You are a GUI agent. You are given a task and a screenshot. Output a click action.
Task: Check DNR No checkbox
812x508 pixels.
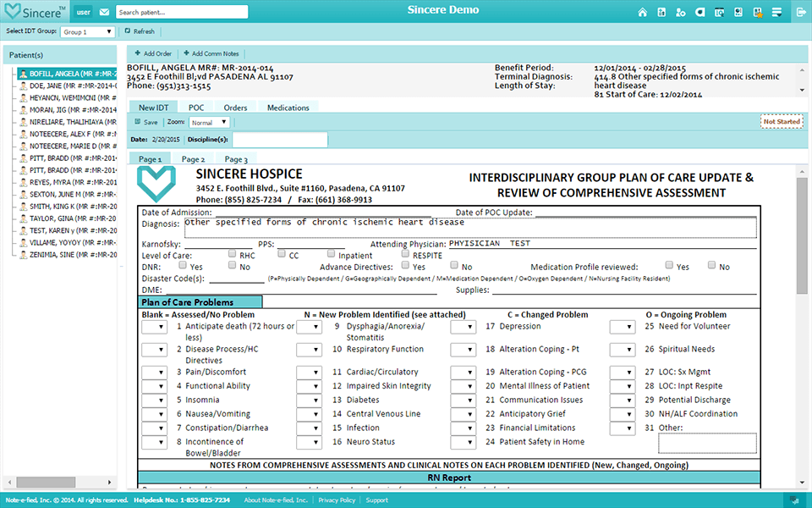232,265
